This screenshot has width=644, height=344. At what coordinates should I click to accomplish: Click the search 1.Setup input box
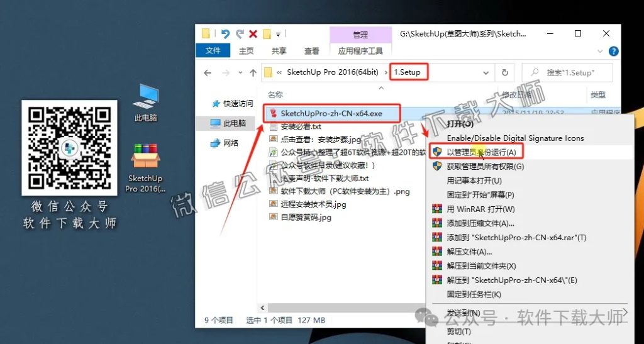click(x=567, y=73)
